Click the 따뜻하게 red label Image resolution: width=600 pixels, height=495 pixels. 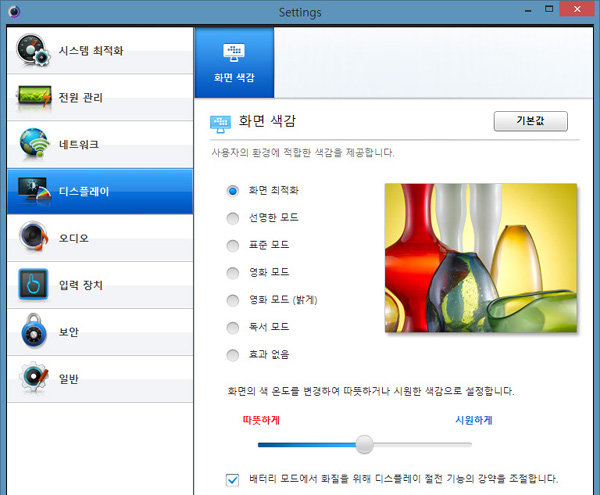pyautogui.click(x=261, y=420)
